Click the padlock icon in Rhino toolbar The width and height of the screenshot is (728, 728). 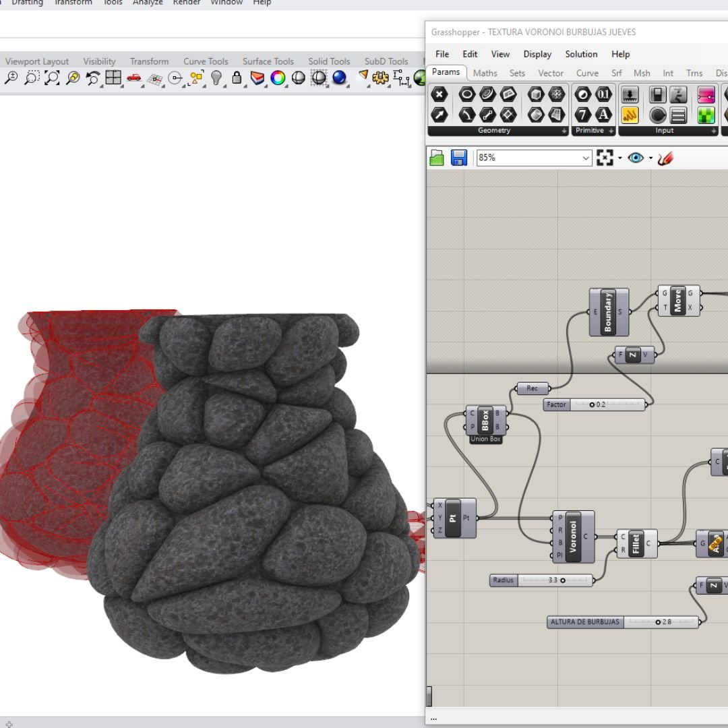tap(237, 78)
